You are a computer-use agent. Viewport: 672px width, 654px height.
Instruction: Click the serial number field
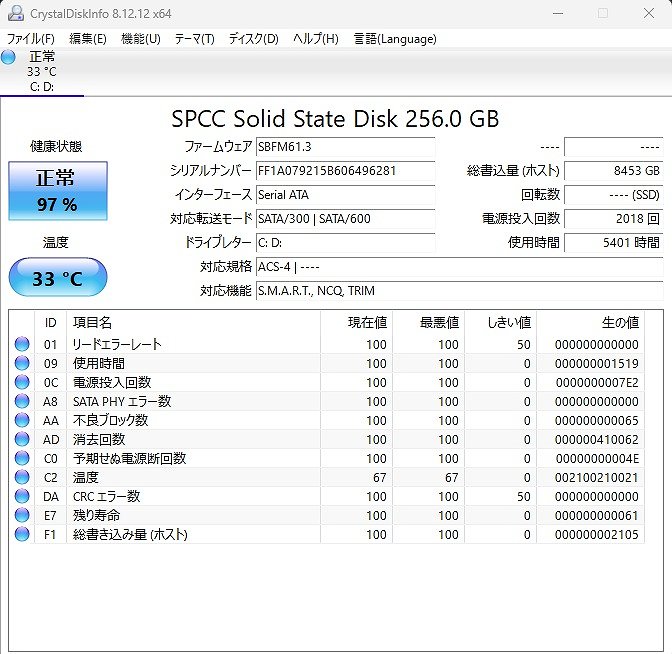(345, 171)
